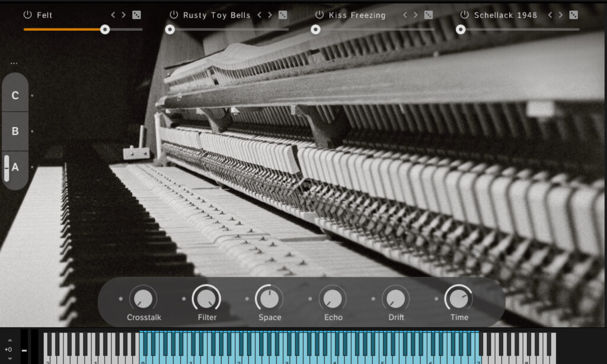Click the dice icon beside Schellack 1948

573,15
